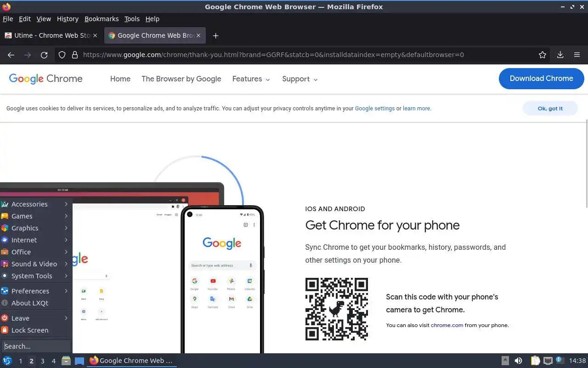Open the Bookmarks menu
Screen dimensions: 588x368
coord(102,19)
